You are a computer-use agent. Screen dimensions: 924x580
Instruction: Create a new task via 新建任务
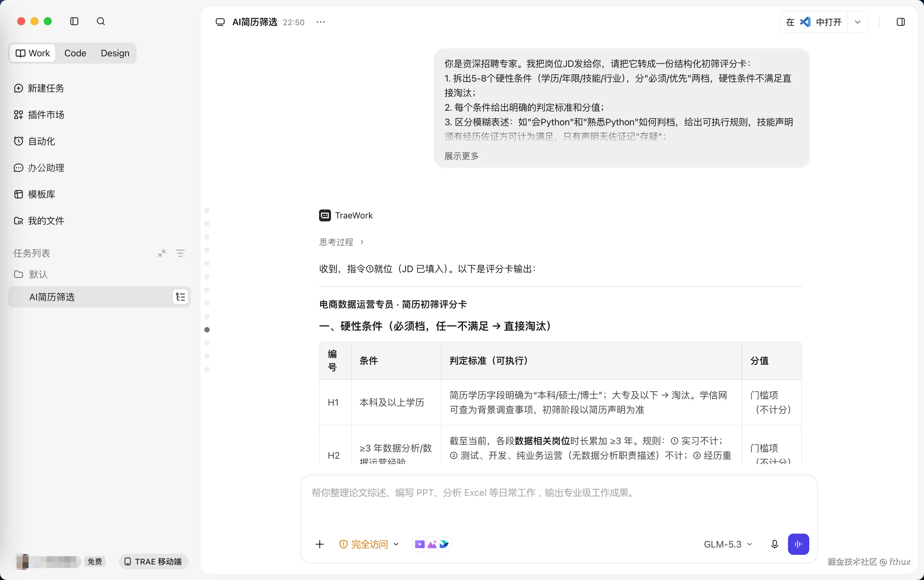39,88
